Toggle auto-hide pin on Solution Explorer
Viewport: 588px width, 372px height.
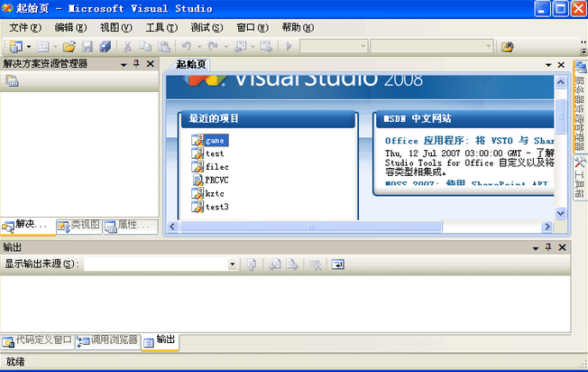(136, 64)
